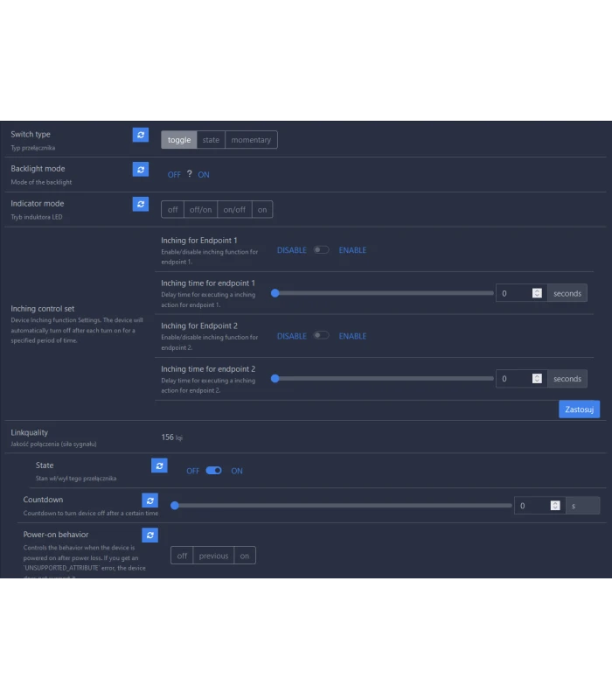The image size is (612, 700).
Task: Refresh the Countdown value
Action: point(150,500)
